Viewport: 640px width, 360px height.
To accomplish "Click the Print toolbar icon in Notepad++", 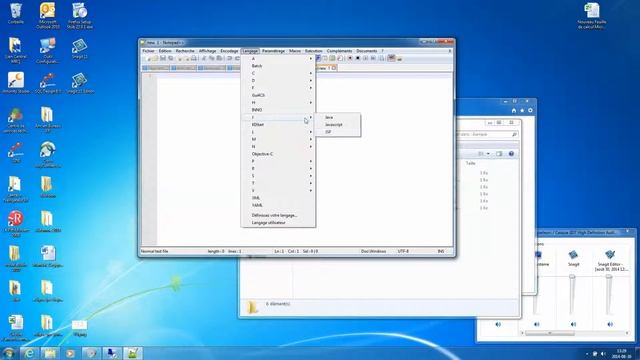I will 194,59.
